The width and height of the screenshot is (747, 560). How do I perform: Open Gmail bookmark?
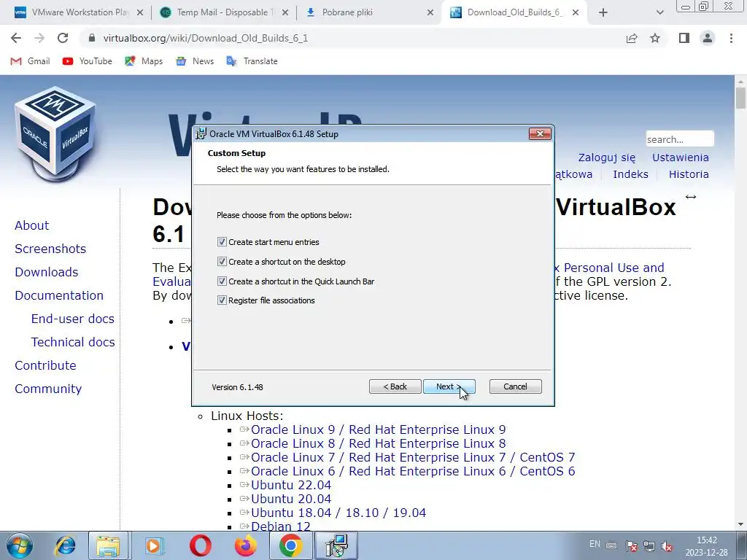[x=30, y=61]
